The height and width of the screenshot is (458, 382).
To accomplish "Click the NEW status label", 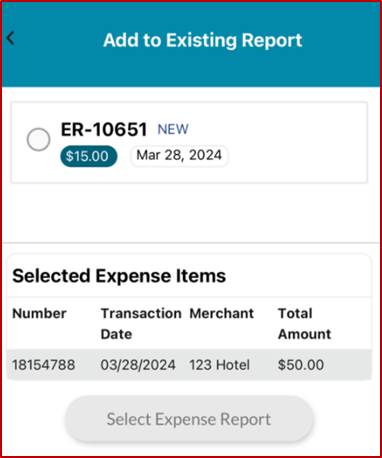I will [173, 129].
